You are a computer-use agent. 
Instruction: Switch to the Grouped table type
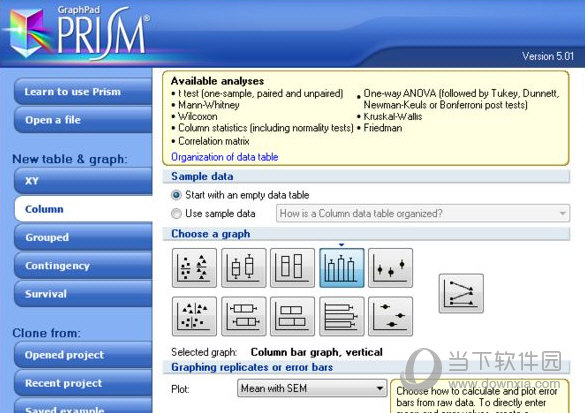click(x=83, y=237)
